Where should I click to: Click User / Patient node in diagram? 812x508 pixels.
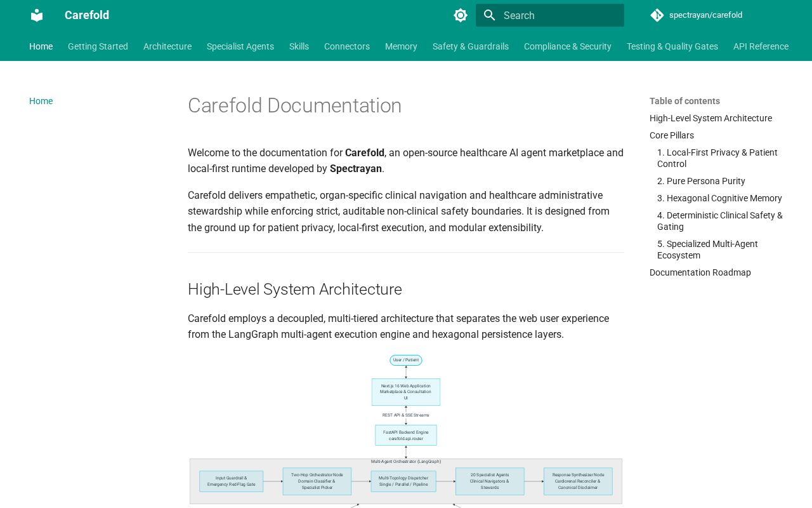[406, 360]
